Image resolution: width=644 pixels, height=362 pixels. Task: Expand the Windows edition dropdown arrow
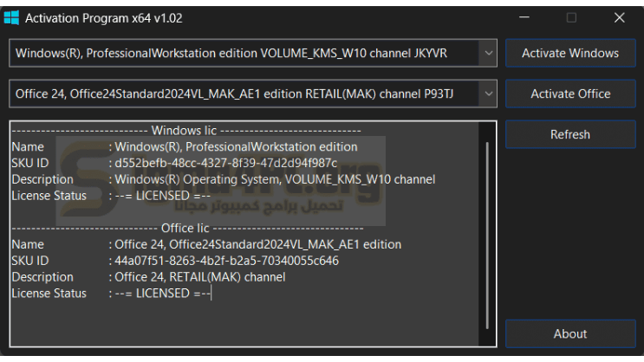(488, 53)
